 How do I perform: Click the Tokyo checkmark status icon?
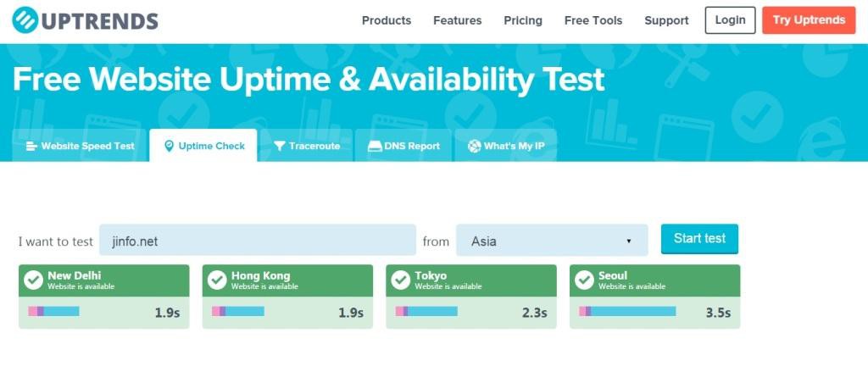coord(401,280)
